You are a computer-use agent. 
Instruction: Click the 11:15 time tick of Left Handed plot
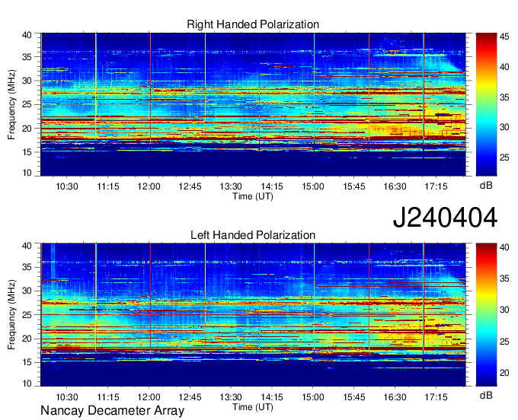[108, 397]
